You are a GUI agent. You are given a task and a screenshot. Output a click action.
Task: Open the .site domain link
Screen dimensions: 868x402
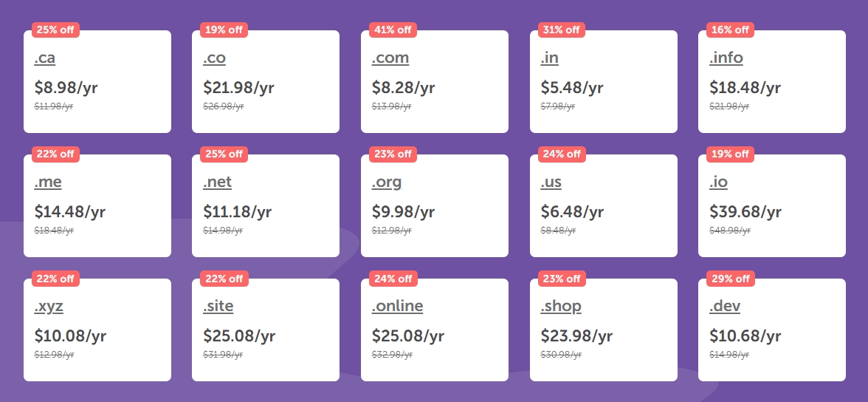click(x=218, y=306)
